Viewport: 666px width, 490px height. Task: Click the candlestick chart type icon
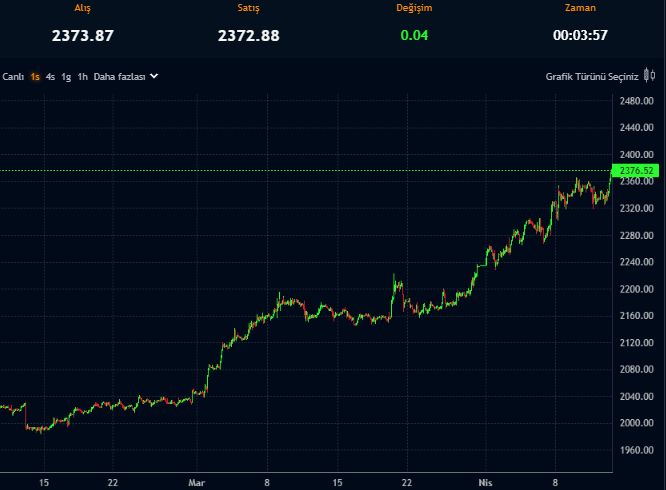649,76
